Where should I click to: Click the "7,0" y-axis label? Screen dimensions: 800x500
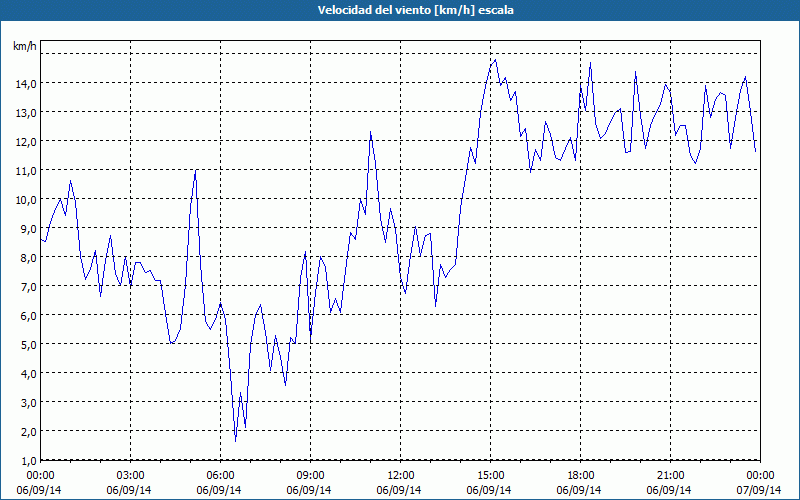pyautogui.click(x=27, y=287)
